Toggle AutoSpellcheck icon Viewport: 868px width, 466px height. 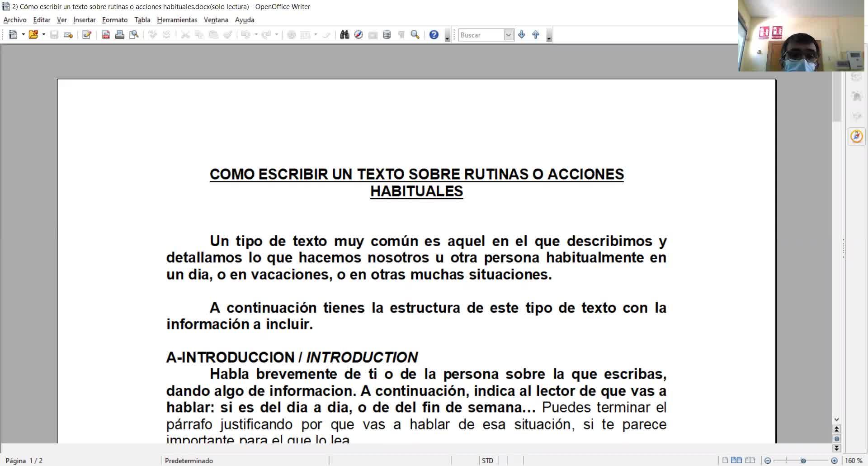coord(166,35)
